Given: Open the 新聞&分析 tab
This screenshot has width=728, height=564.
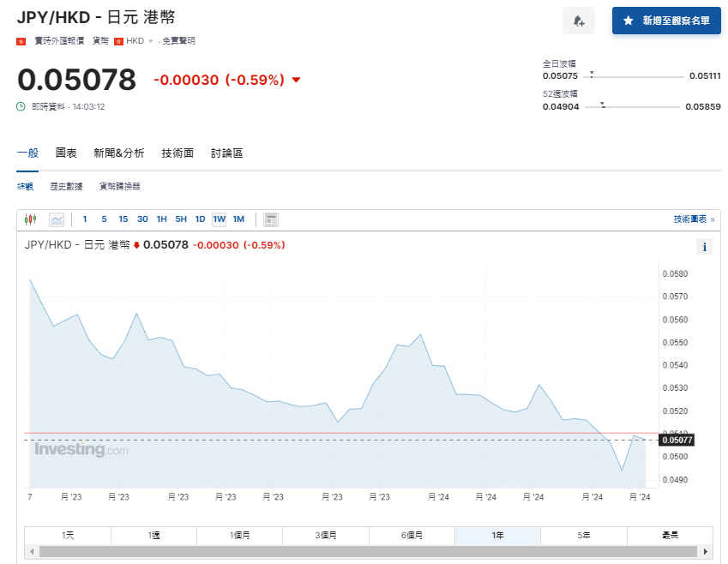Looking at the screenshot, I should 118,152.
